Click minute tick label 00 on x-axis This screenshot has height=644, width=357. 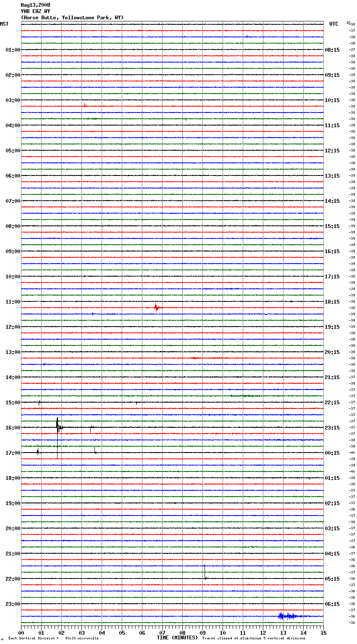click(21, 633)
